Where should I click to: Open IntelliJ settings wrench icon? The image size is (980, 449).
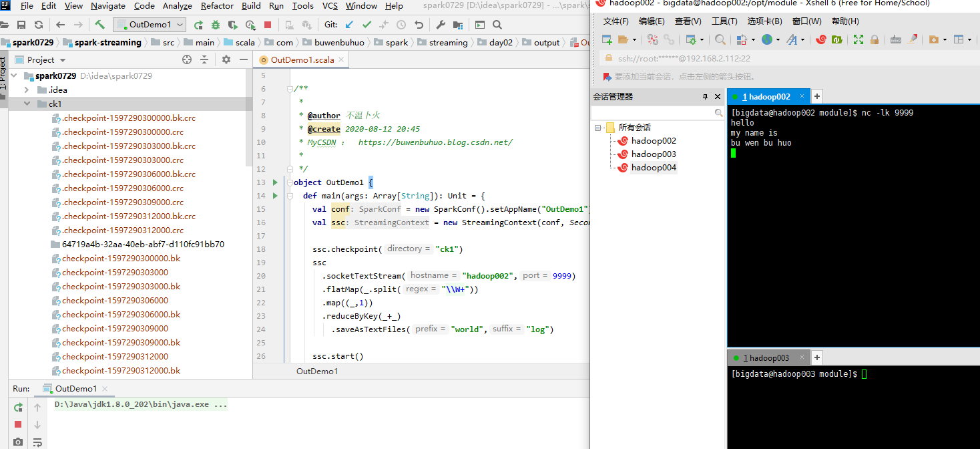point(441,25)
